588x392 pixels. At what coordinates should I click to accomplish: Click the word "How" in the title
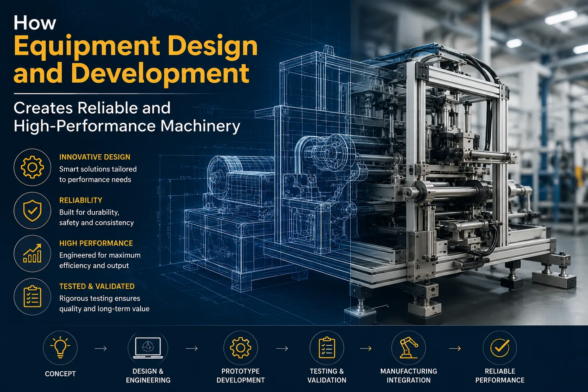[x=35, y=23]
